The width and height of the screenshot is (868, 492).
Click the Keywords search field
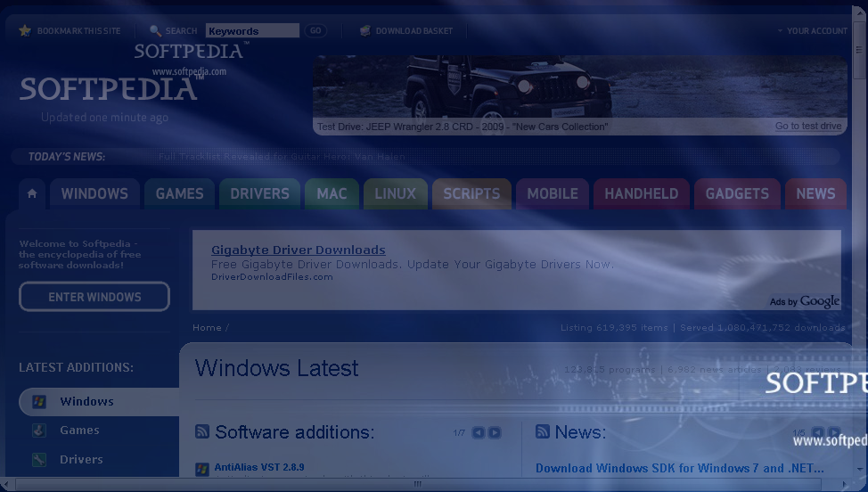(252, 31)
